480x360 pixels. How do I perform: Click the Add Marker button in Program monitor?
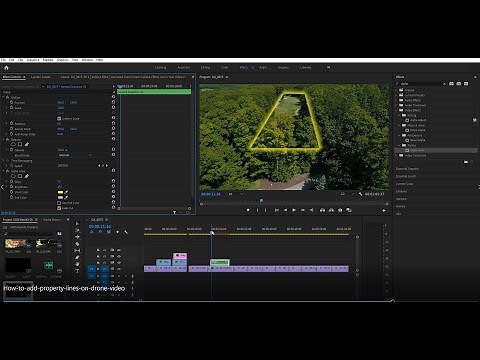click(248, 210)
